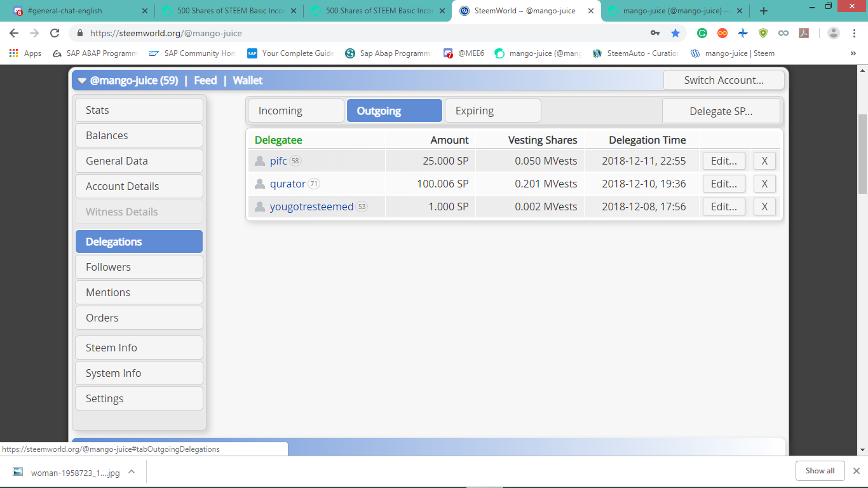Edit the qurator delegation
Screen dimensions: 868x488
724,184
